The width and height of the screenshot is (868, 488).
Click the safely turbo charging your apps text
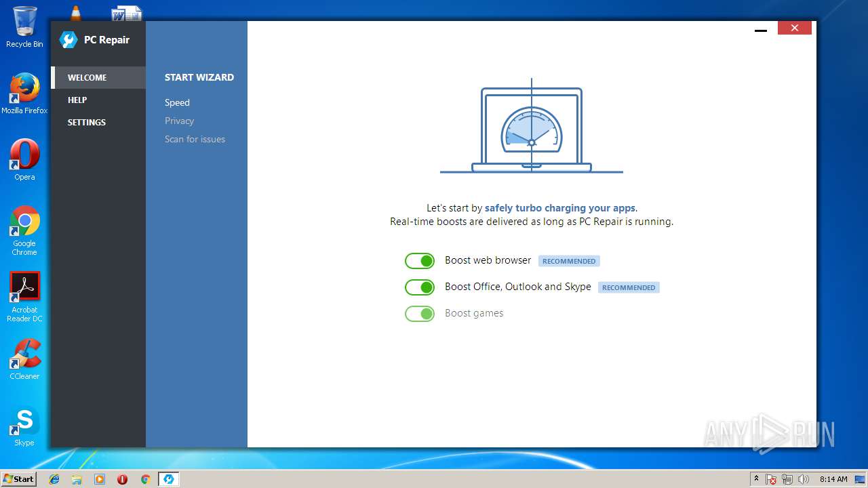point(560,208)
